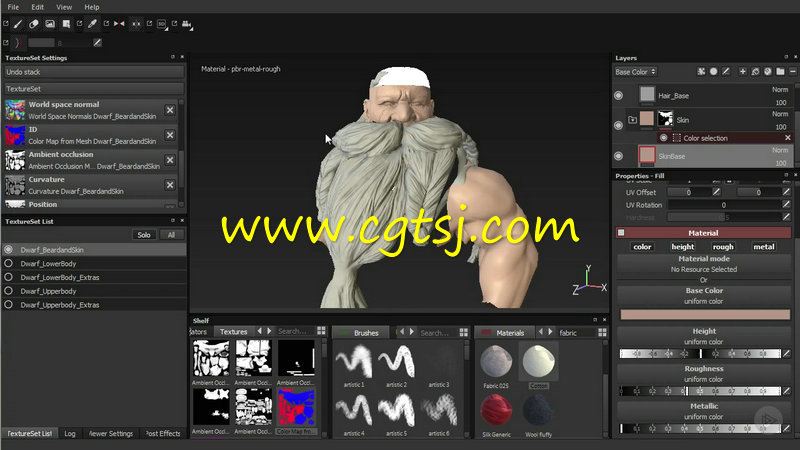This screenshot has width=800, height=450.
Task: Toggle the color channel button
Action: pyautogui.click(x=642, y=246)
